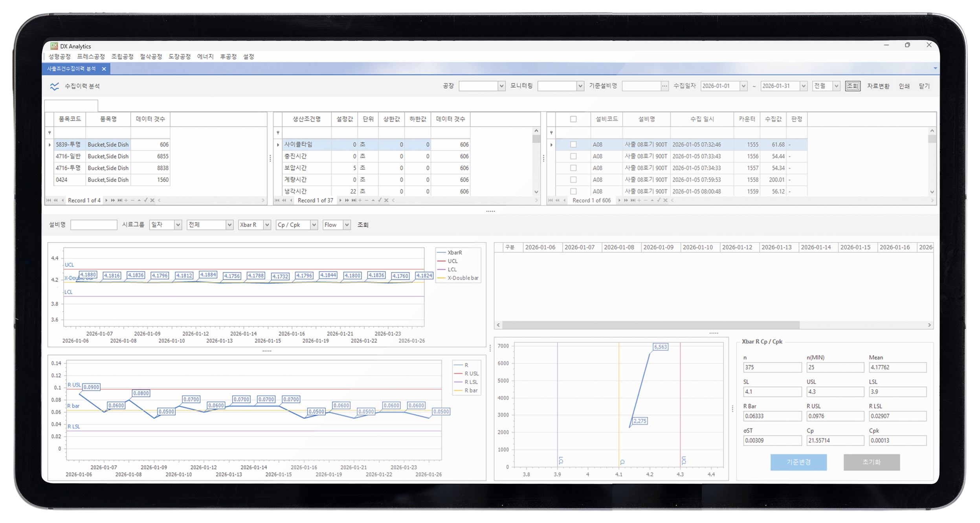The image size is (980, 523).
Task: Click the 수집이력 분석 chart icon
Action: pyautogui.click(x=54, y=86)
